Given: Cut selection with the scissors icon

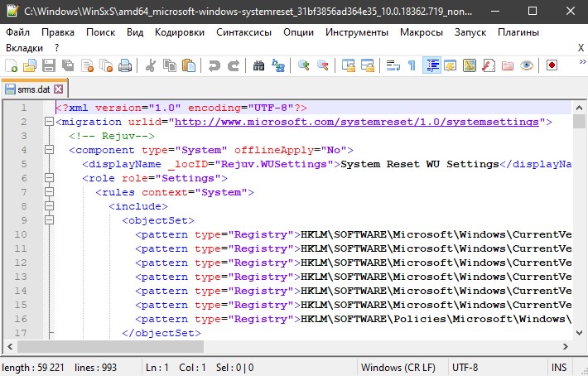Looking at the screenshot, I should [151, 65].
